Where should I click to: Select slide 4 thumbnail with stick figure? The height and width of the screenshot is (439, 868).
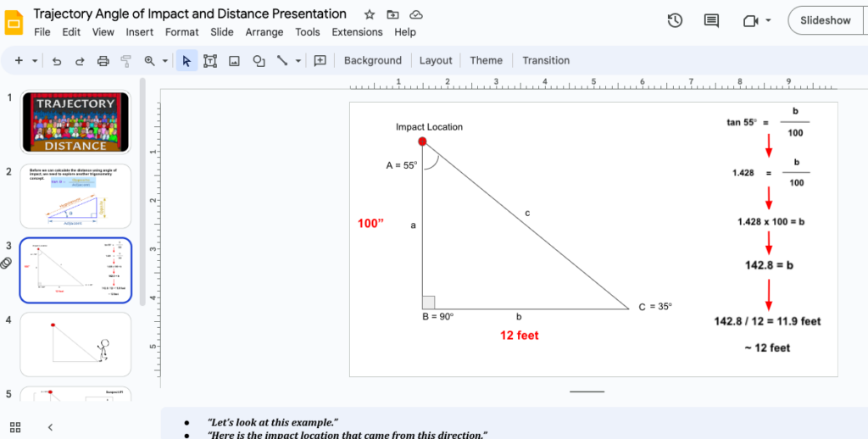[x=75, y=344]
